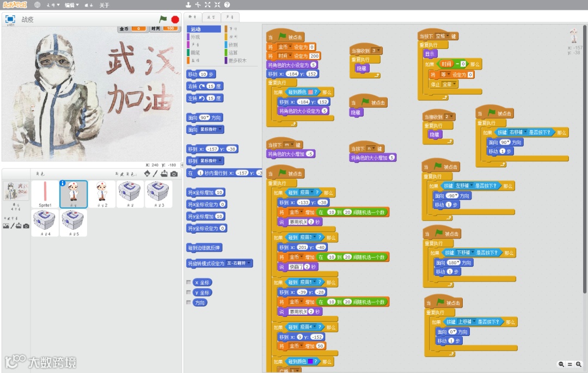Open the 当按下 m key dropdown

pyautogui.click(x=289, y=145)
